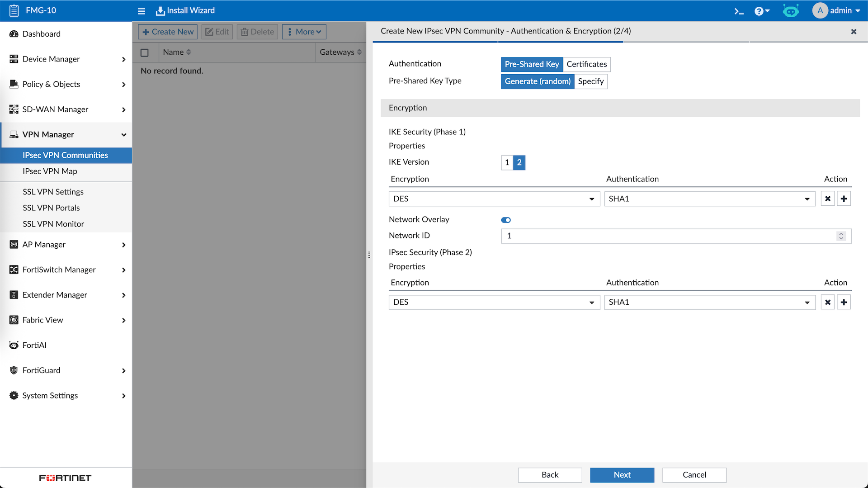The width and height of the screenshot is (868, 488).
Task: Click the hamburger menu toggle icon
Action: (x=142, y=11)
